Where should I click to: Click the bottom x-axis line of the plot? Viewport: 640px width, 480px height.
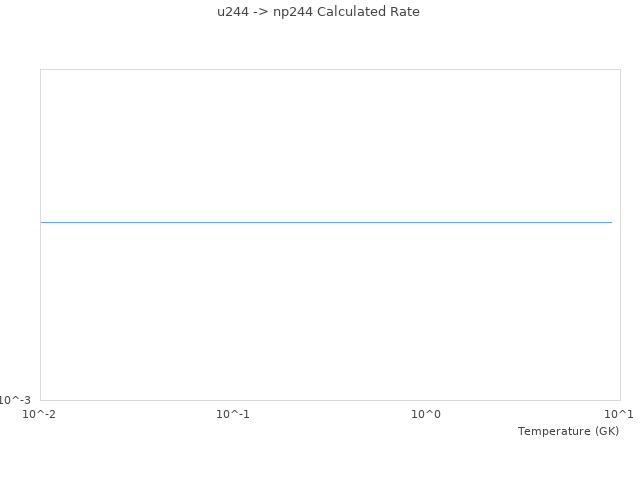[x=330, y=400]
